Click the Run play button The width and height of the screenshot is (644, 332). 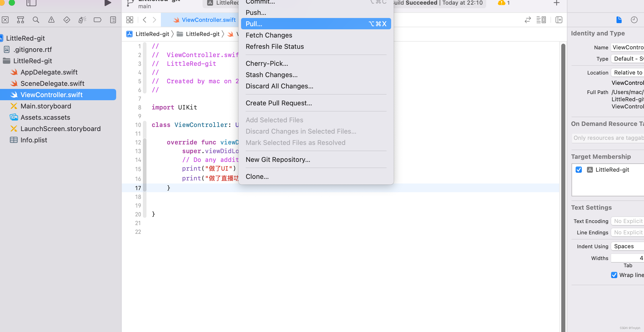[x=108, y=3]
